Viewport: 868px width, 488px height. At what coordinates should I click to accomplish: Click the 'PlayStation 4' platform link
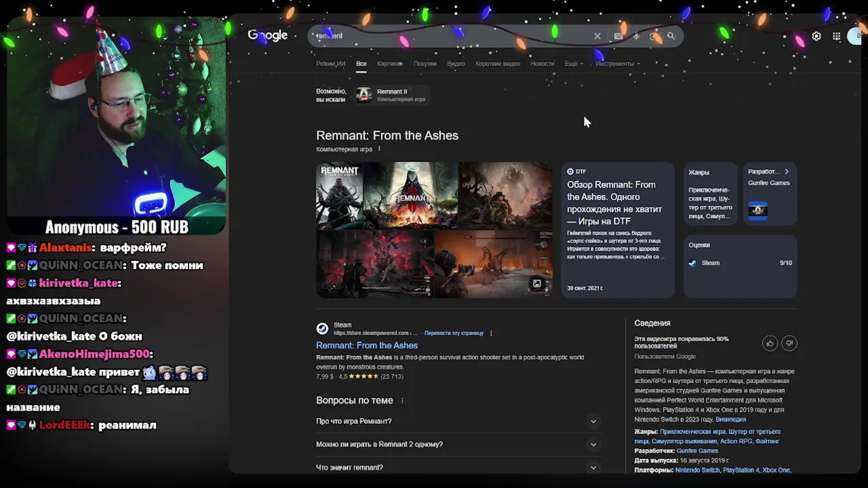pyautogui.click(x=741, y=470)
